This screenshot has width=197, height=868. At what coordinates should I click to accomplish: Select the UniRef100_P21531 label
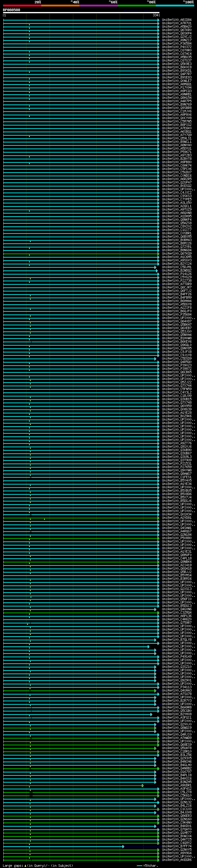click(x=177, y=464)
